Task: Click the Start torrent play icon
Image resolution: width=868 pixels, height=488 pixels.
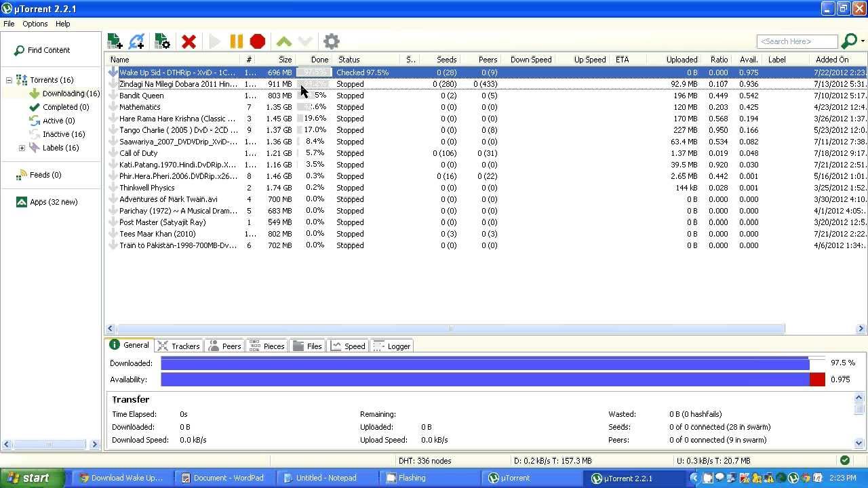Action: click(215, 42)
